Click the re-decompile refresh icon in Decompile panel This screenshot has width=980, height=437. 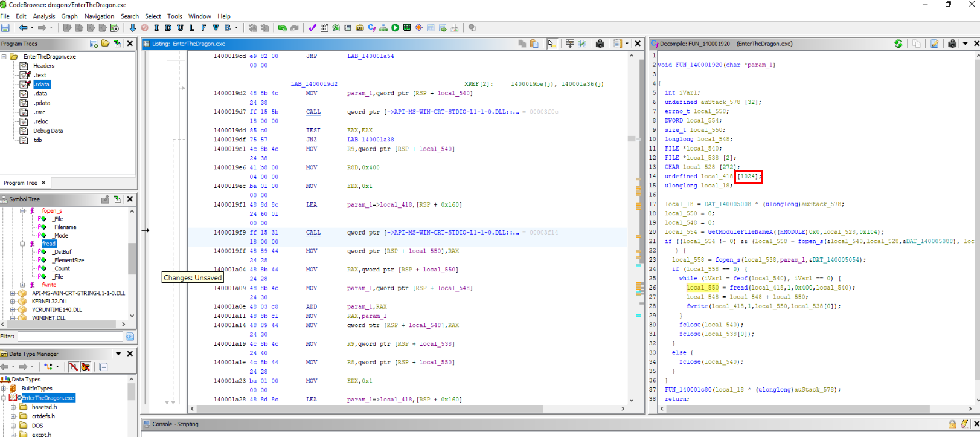pyautogui.click(x=898, y=44)
